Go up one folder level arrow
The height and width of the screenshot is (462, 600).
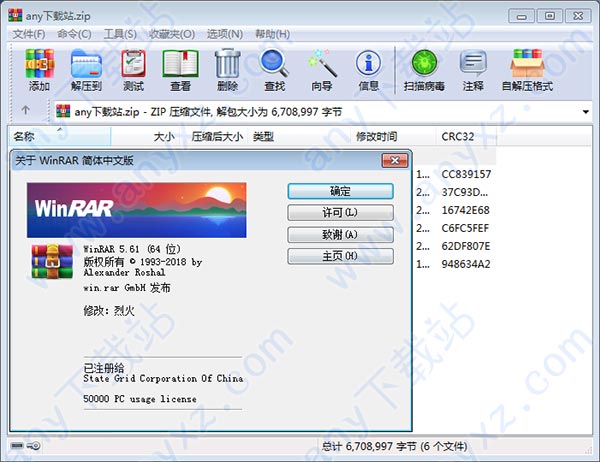(26, 111)
